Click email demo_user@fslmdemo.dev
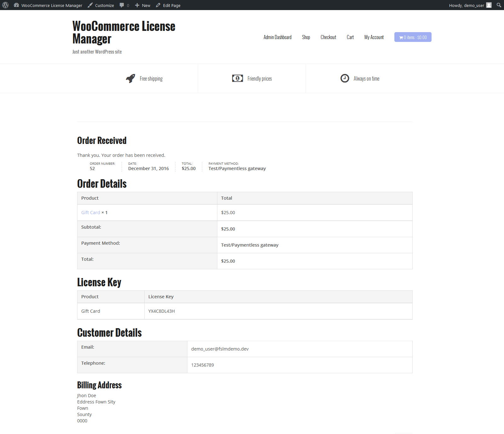 [x=220, y=349]
